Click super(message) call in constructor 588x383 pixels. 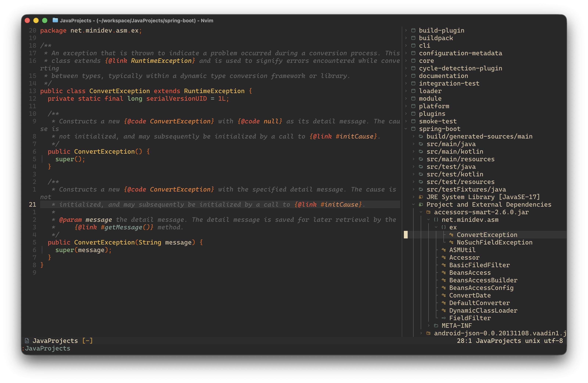(x=83, y=250)
